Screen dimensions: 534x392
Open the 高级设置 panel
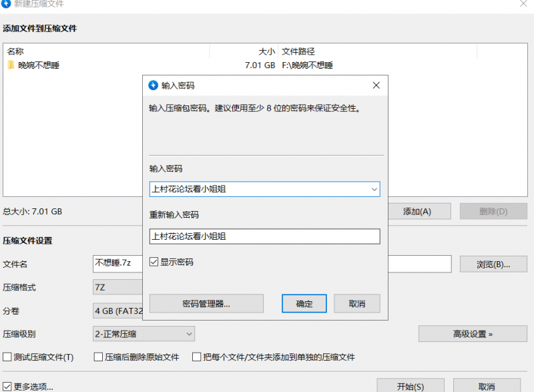[473, 333]
